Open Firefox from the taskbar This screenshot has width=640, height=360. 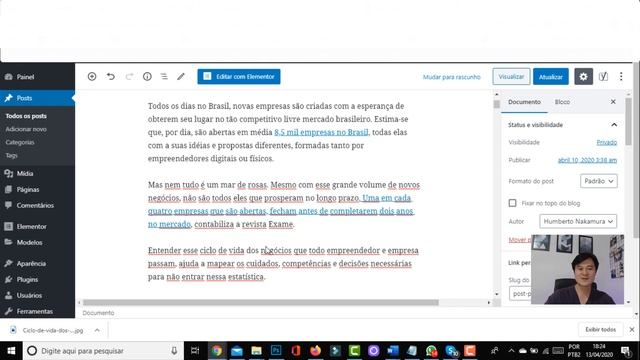coord(316,351)
